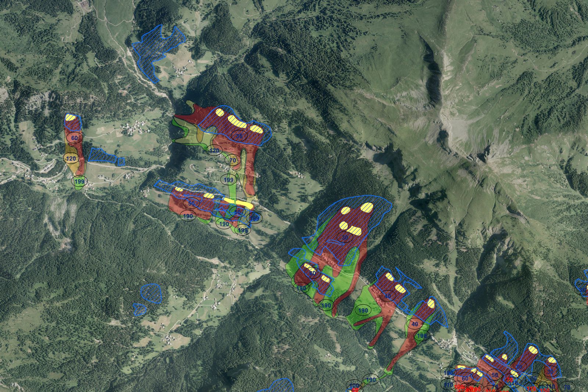Click the 120 label on the leftmost yellow zone
This screenshot has height=392, width=588.
[71, 159]
